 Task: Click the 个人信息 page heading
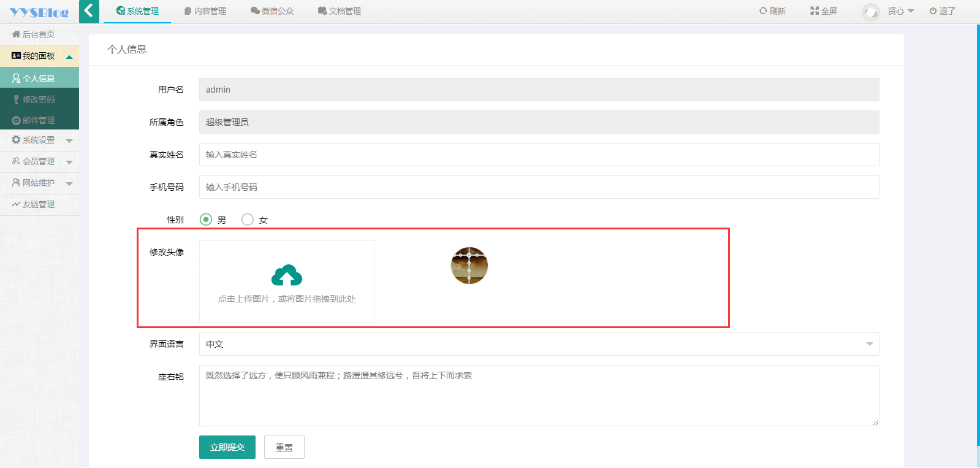click(x=127, y=49)
